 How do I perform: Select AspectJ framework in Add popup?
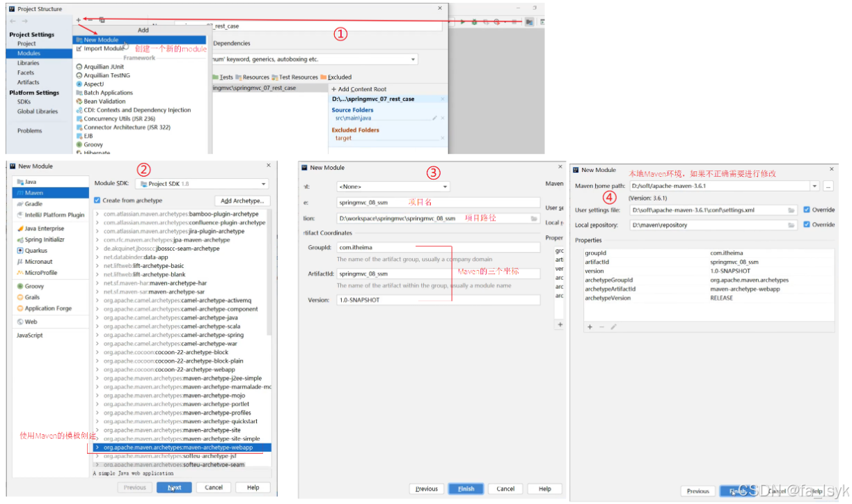[x=89, y=84]
